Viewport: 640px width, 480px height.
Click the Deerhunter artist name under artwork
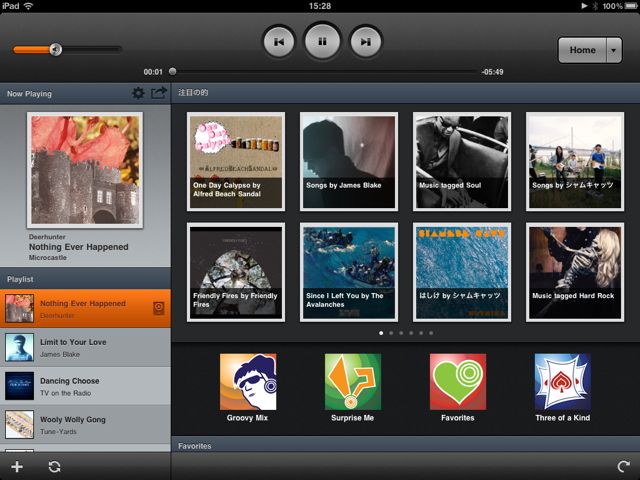(x=47, y=237)
